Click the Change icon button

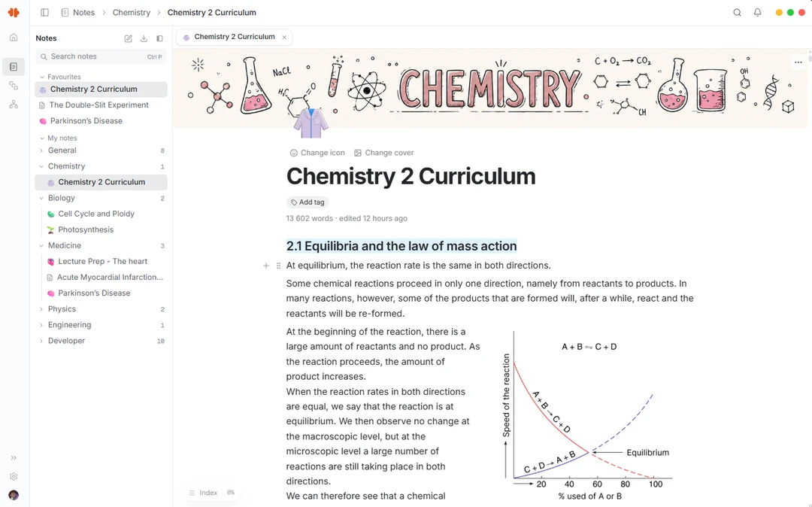[317, 153]
